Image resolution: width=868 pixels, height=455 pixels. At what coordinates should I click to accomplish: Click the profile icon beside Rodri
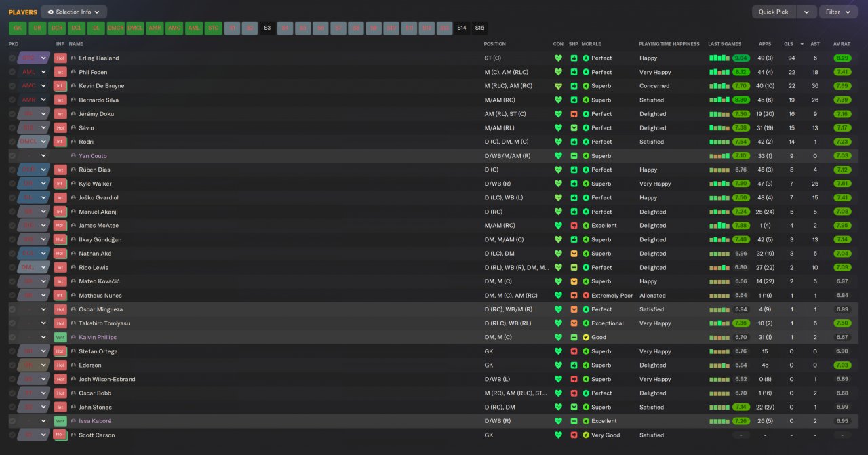click(x=73, y=142)
